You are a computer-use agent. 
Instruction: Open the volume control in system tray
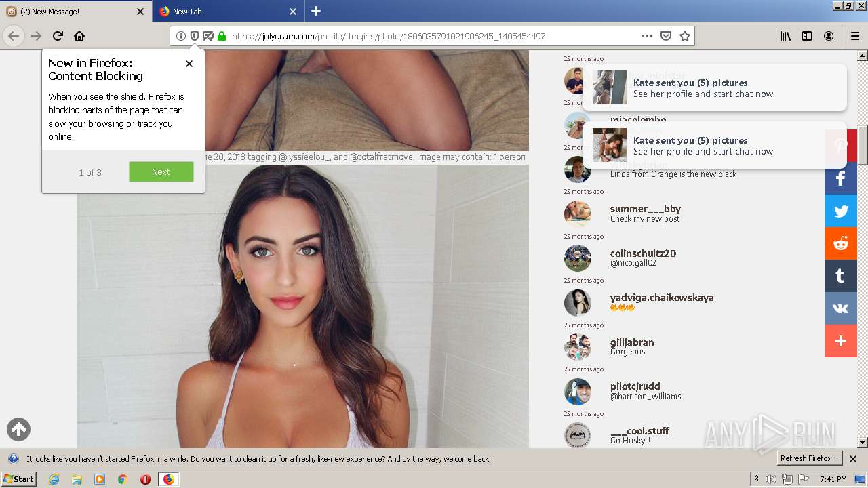coord(772,479)
